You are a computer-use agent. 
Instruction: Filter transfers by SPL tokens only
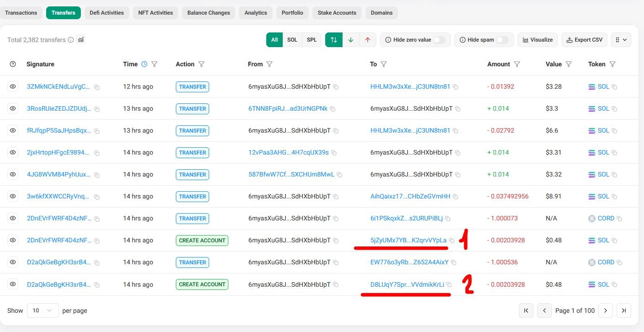coord(311,40)
